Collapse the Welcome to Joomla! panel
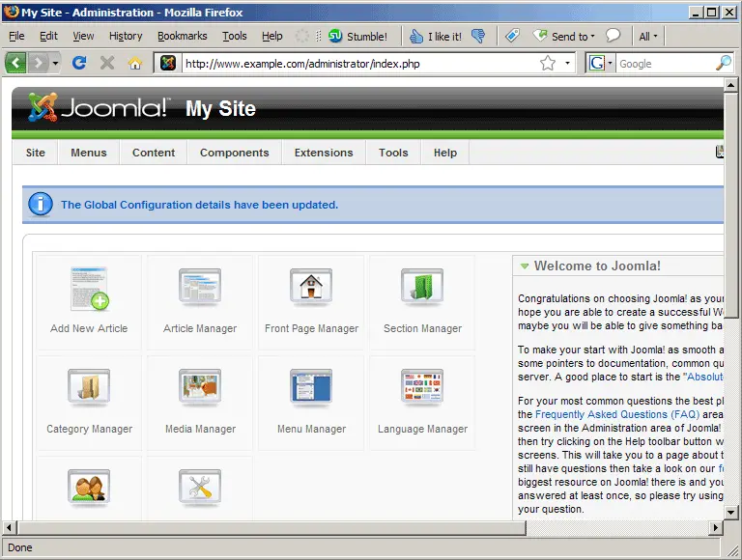Image resolution: width=742 pixels, height=560 pixels. pos(525,266)
